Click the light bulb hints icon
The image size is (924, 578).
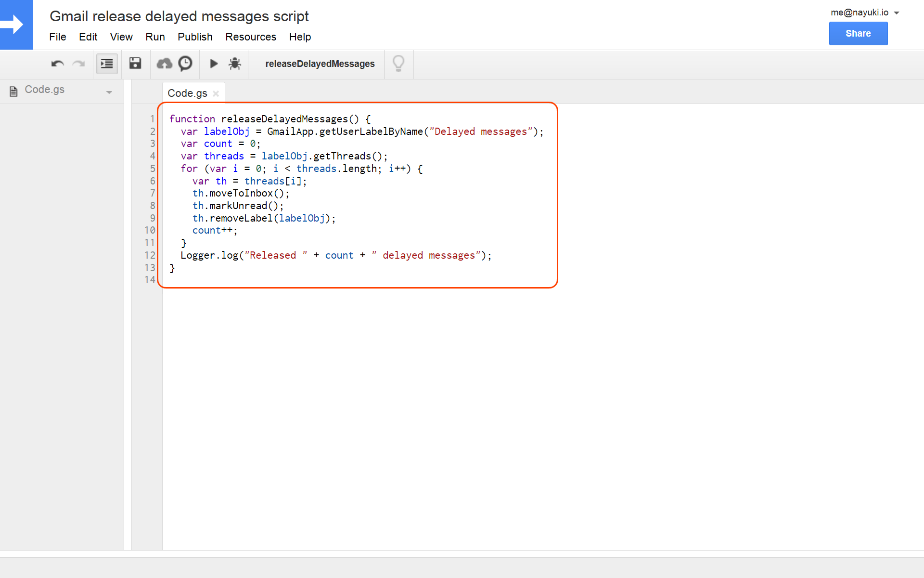pos(398,64)
